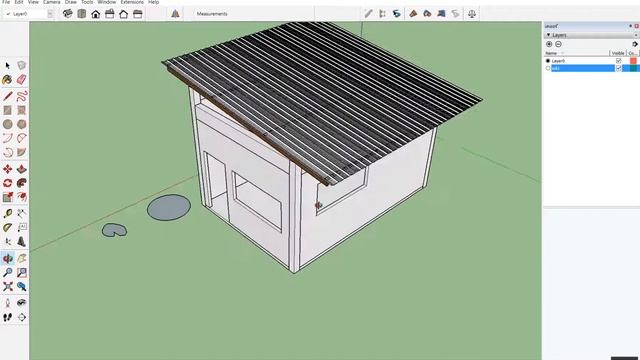Pick the Tape Measure tool
Viewport: 640px width, 360px height.
coord(7,213)
